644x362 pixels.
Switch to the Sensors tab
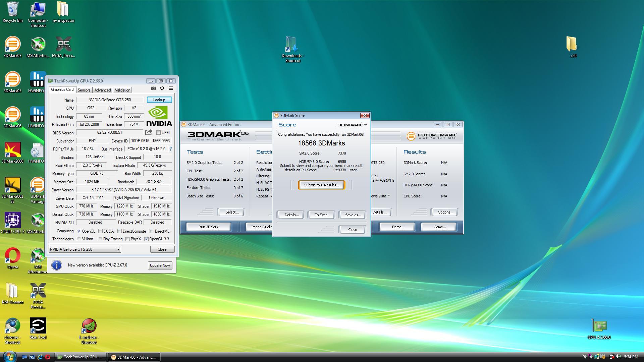click(84, 90)
